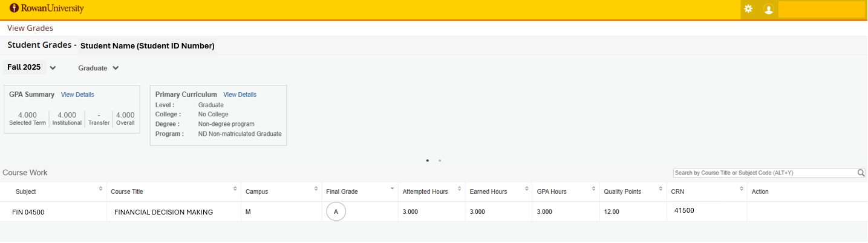Click the Attempted Hours column header
Screen dimensions: 868x243
[x=425, y=191]
